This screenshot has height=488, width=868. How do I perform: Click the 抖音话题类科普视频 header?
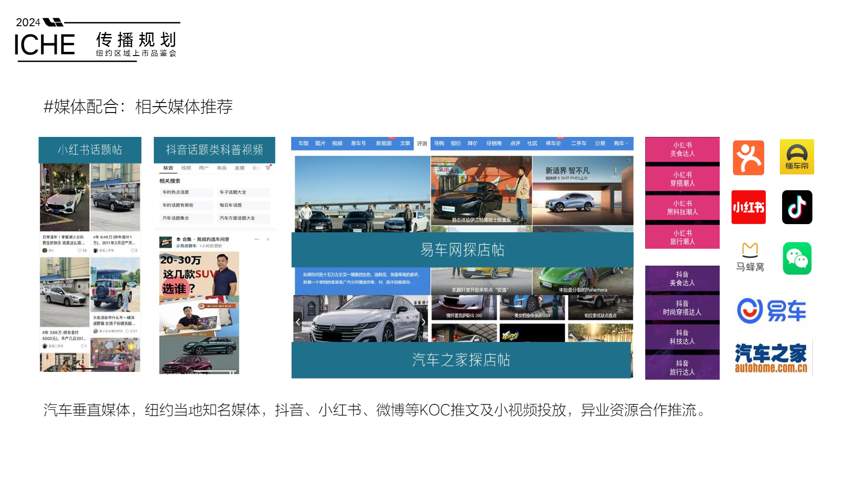[x=214, y=150]
